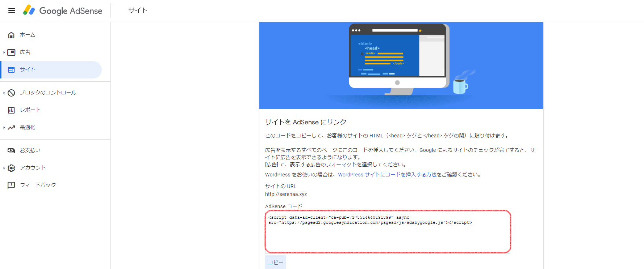644x269 pixels.
Task: Click the お支払い payments icon
Action: [x=11, y=151]
